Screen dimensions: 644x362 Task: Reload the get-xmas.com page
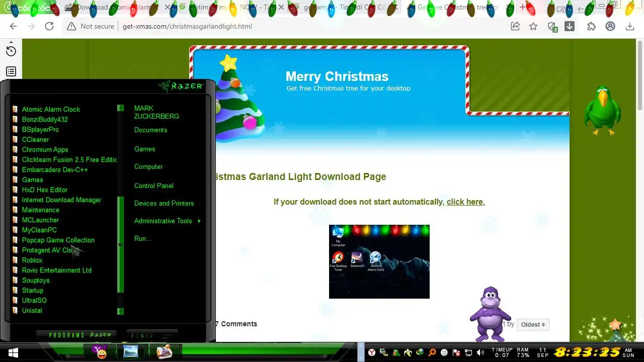pos(49,26)
